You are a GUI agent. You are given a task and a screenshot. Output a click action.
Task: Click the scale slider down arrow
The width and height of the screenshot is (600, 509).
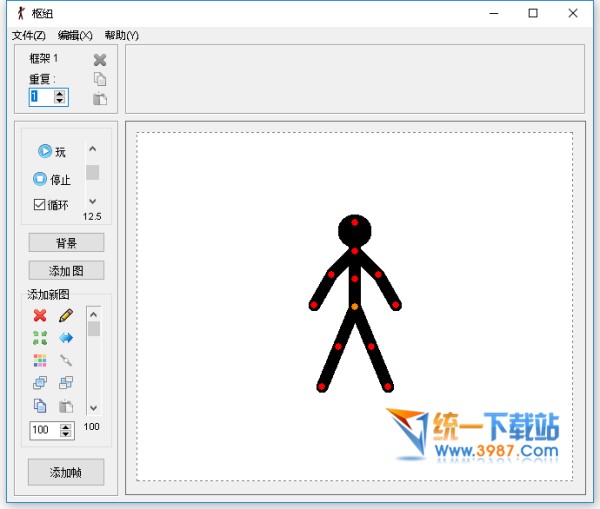click(93, 408)
